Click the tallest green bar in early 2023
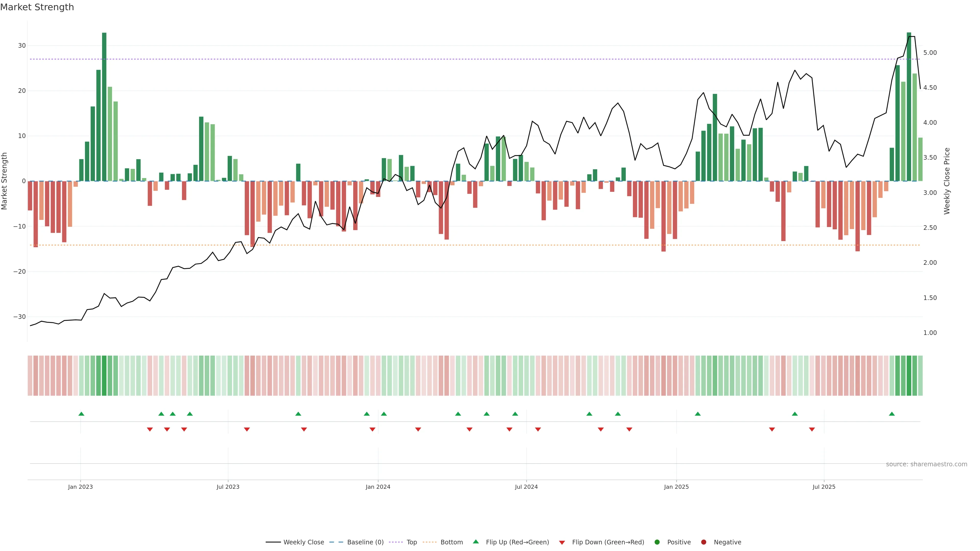 point(104,106)
